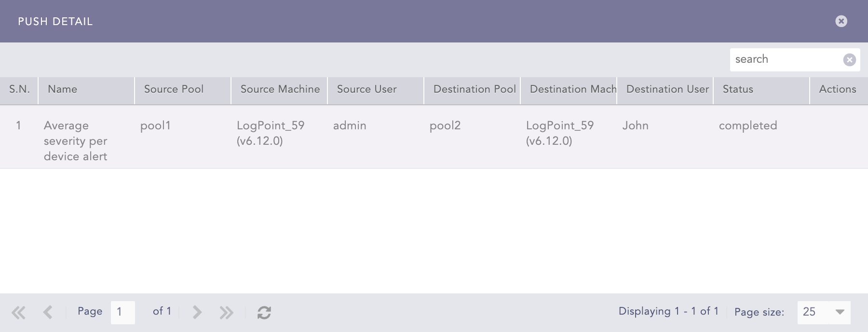868x332 pixels.
Task: Clear the search field with the X icon
Action: pos(849,60)
